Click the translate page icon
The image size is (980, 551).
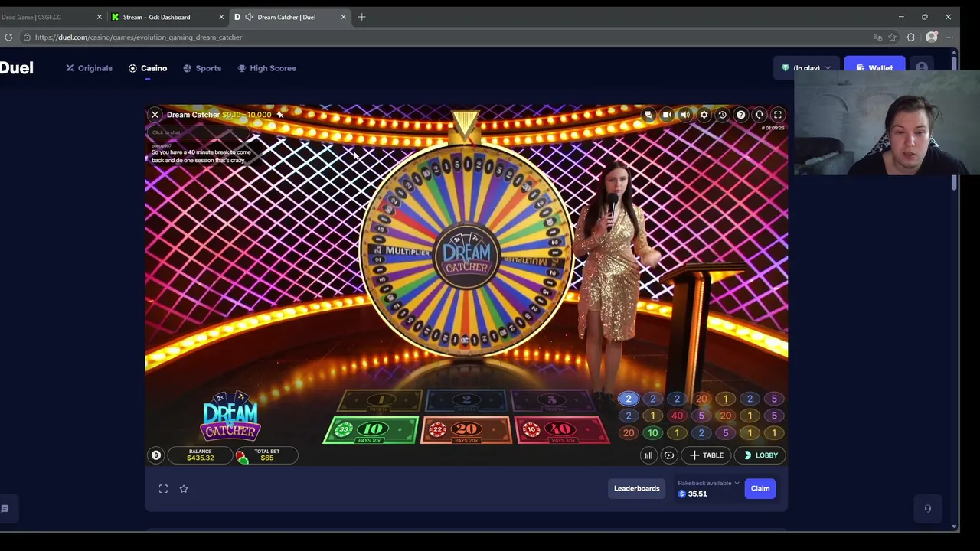(x=877, y=37)
